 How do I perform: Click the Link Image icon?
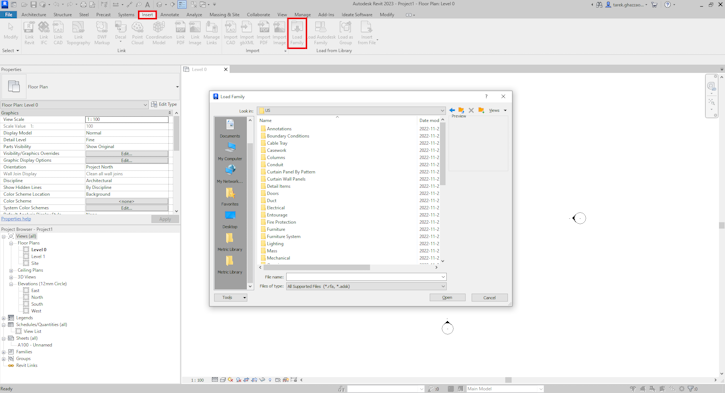pyautogui.click(x=195, y=33)
